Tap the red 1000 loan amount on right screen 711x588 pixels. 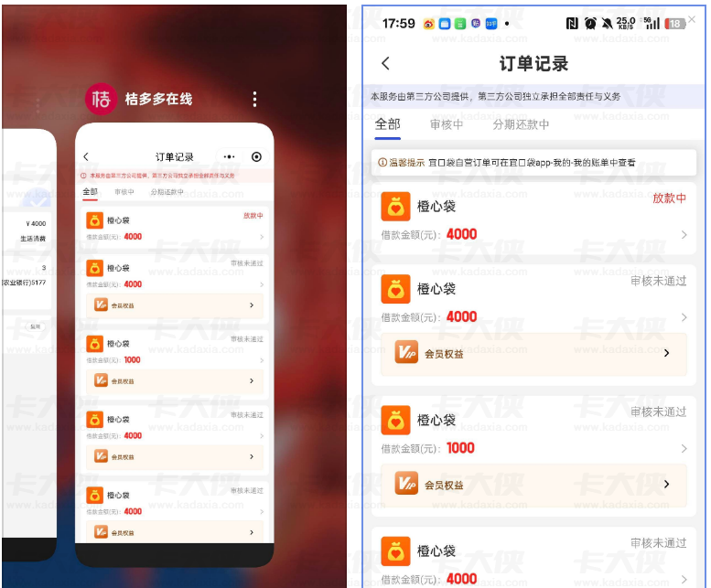click(x=460, y=448)
